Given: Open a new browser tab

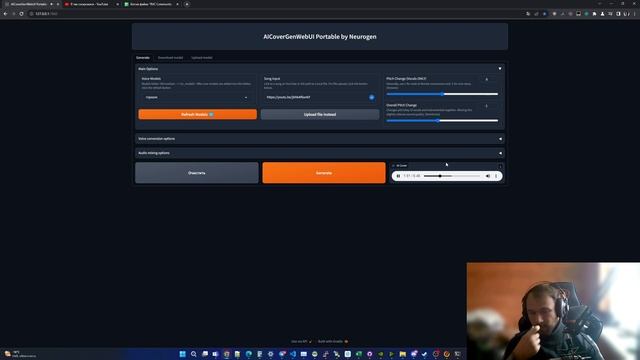Looking at the screenshot, I should 187,4.
